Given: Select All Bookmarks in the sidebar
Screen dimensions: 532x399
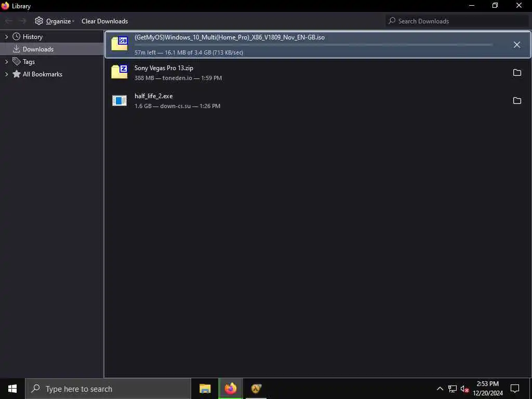Looking at the screenshot, I should 43,74.
